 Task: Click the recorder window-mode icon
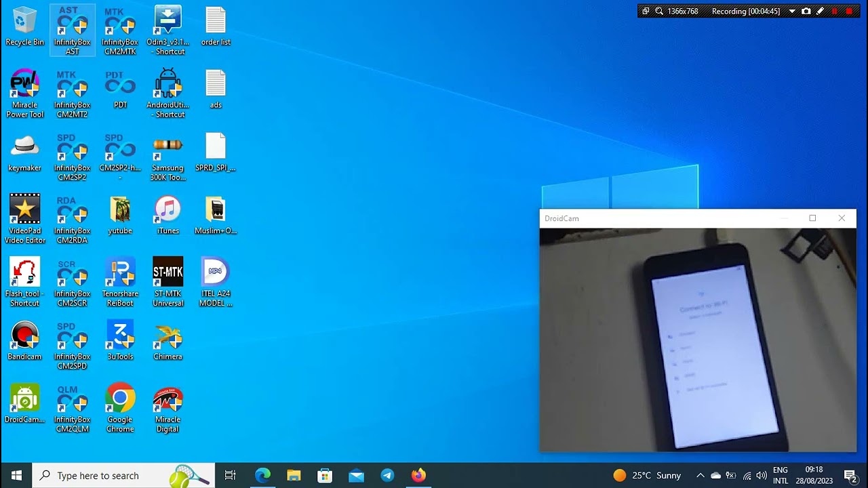tap(646, 11)
